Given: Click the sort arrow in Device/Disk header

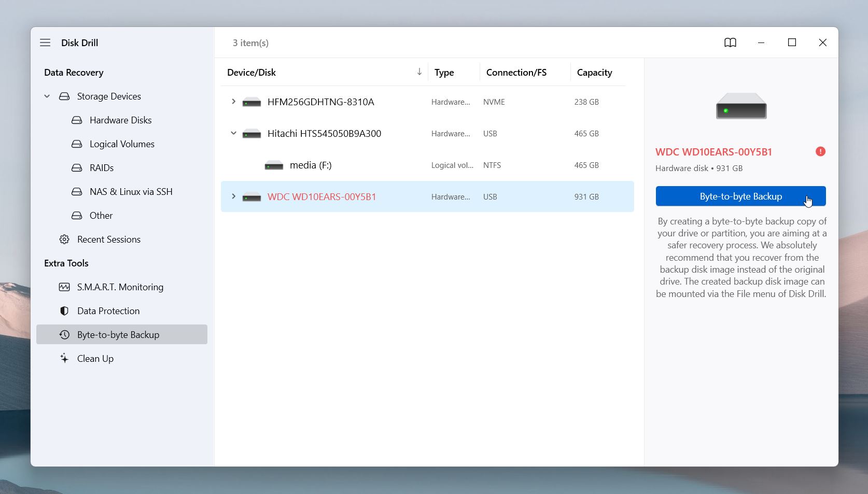Looking at the screenshot, I should click(x=419, y=72).
